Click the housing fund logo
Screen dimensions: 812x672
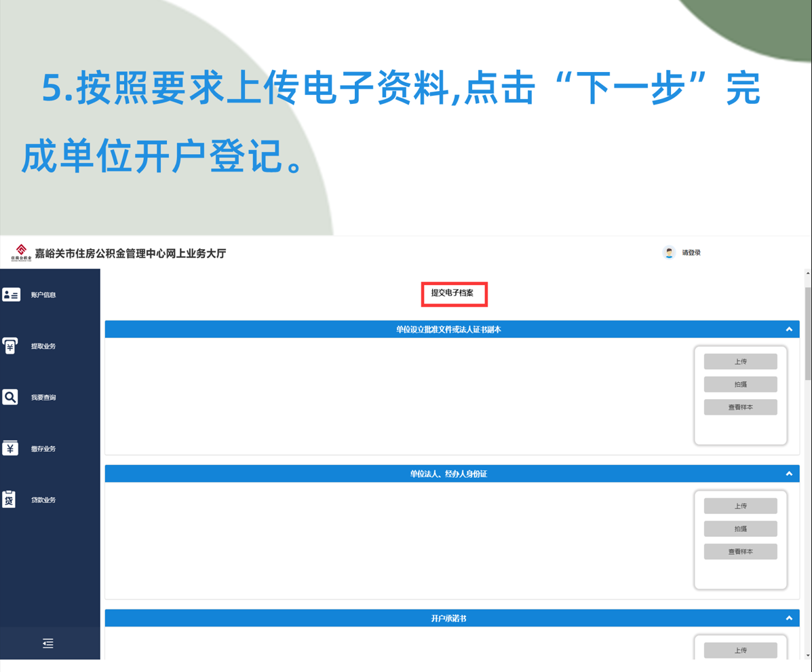point(21,253)
